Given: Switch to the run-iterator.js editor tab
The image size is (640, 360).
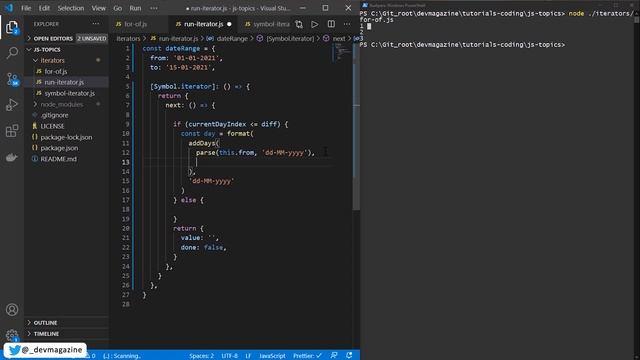Looking at the screenshot, I should pyautogui.click(x=203, y=24).
